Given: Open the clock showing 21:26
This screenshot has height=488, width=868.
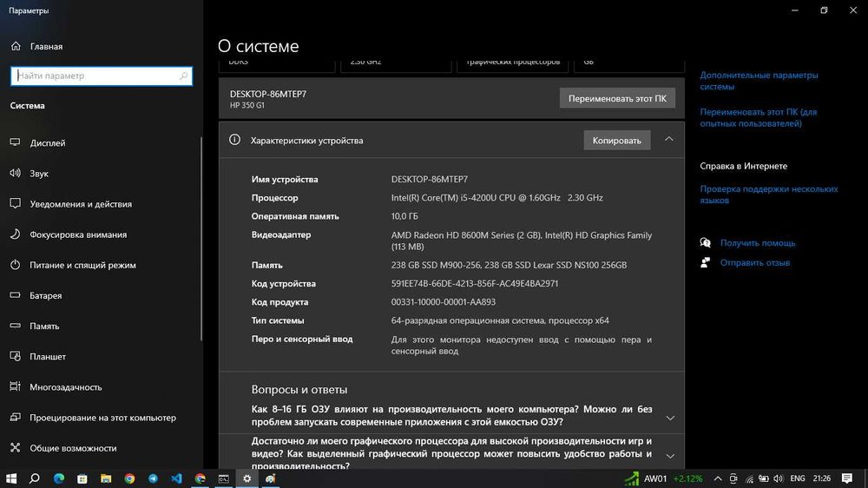Looking at the screenshot, I should pos(821,478).
